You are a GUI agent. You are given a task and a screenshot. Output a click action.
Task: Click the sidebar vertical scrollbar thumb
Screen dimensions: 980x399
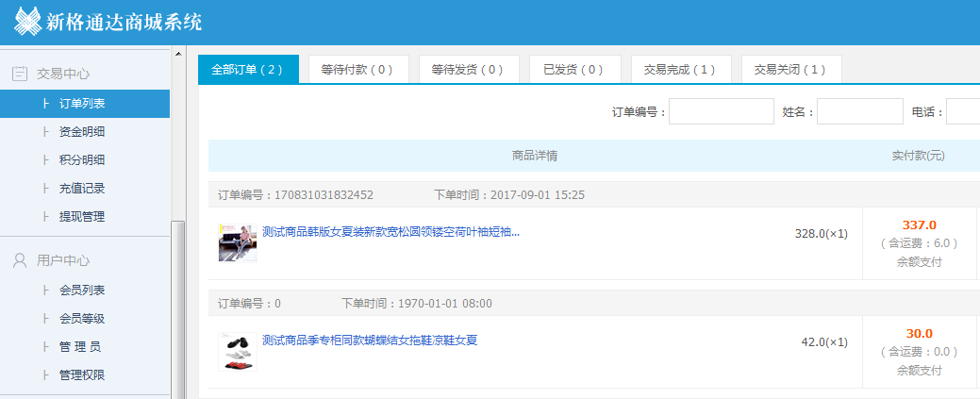(177, 311)
